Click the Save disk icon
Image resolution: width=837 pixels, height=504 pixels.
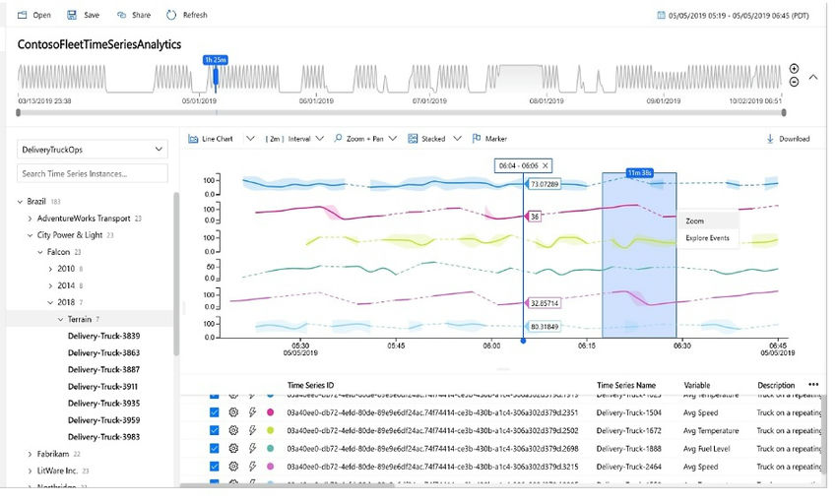pyautogui.click(x=73, y=16)
